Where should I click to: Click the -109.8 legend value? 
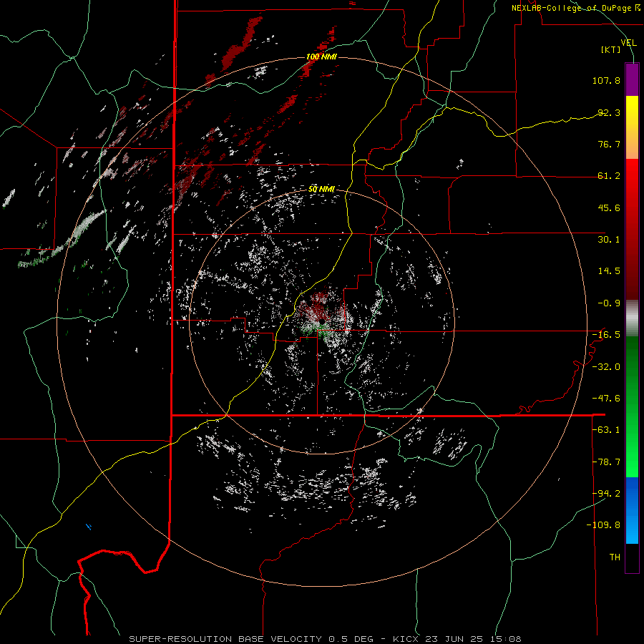click(603, 525)
